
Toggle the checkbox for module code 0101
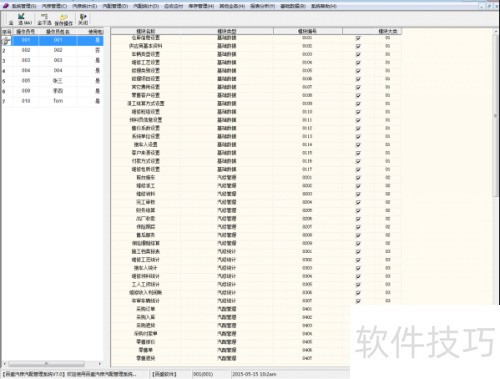pos(358,38)
